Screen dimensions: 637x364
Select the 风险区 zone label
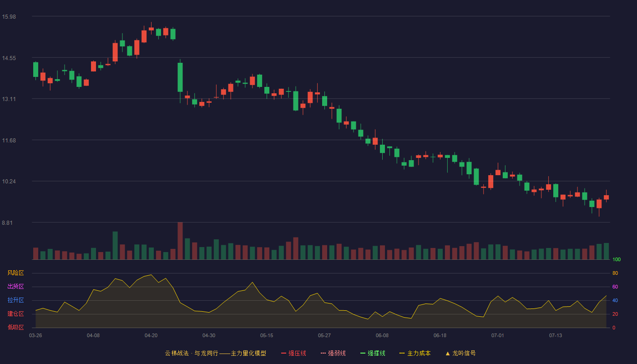tap(15, 273)
